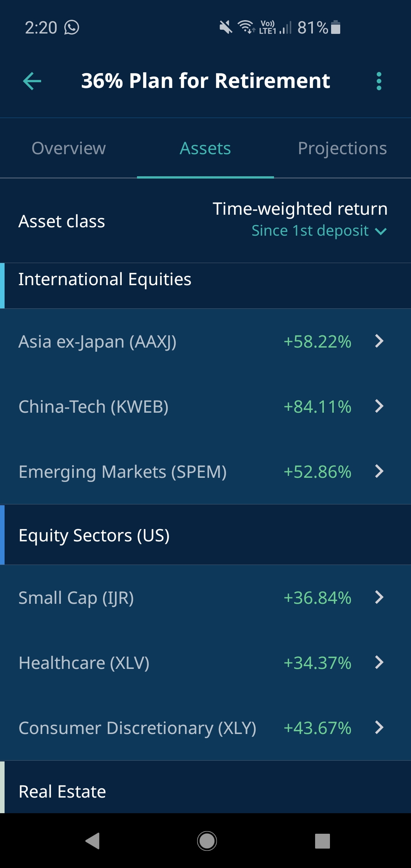Open the Emerging Markets (SPEM) row
This screenshot has height=868, width=411.
(205, 472)
